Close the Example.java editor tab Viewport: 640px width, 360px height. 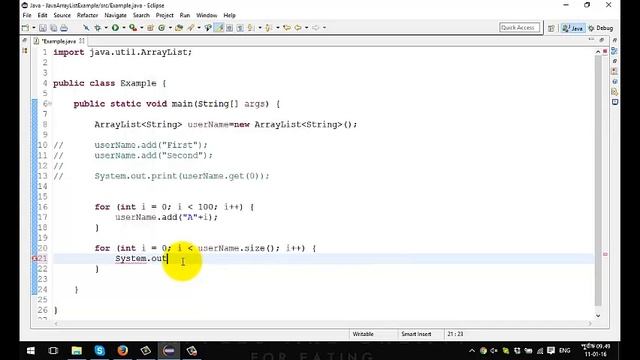(x=82, y=41)
